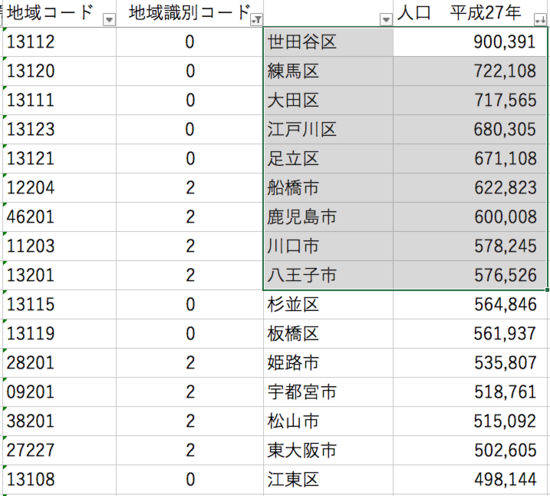Select the population value 515,092
This screenshot has height=496, width=550.
[470, 421]
